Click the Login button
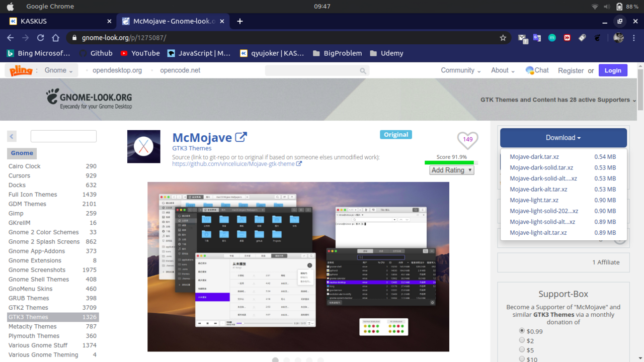This screenshot has width=644, height=362. pos(613,70)
